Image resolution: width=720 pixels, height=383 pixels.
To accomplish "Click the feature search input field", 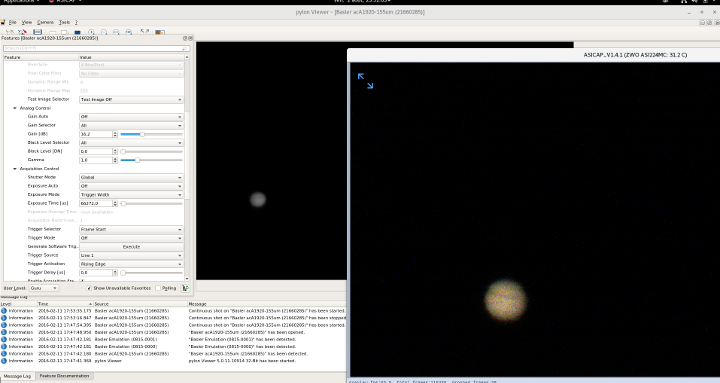I will [x=96, y=48].
